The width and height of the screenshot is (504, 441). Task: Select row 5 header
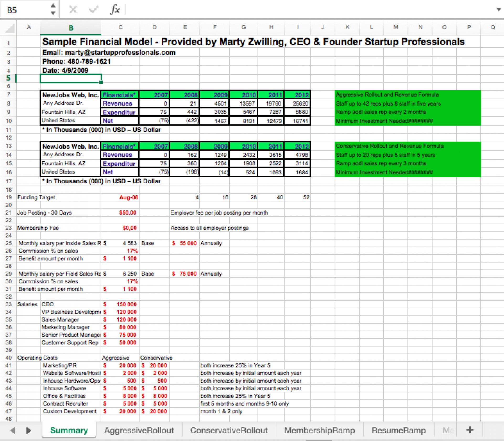8,78
